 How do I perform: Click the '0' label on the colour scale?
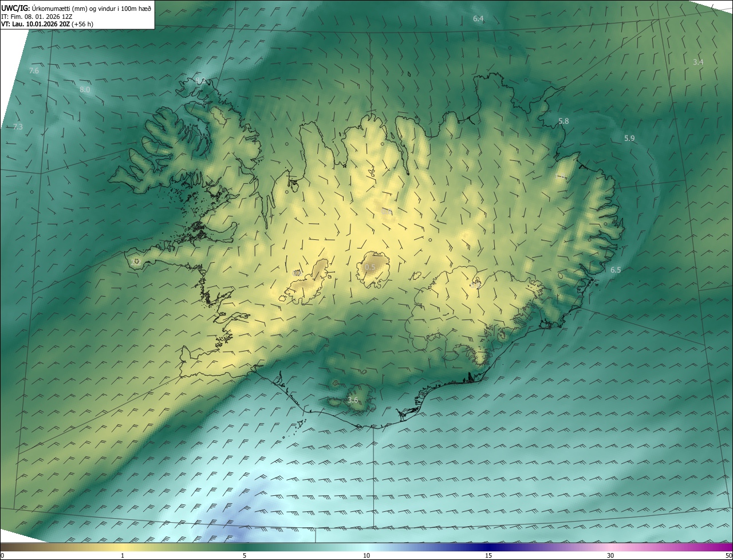2,555
